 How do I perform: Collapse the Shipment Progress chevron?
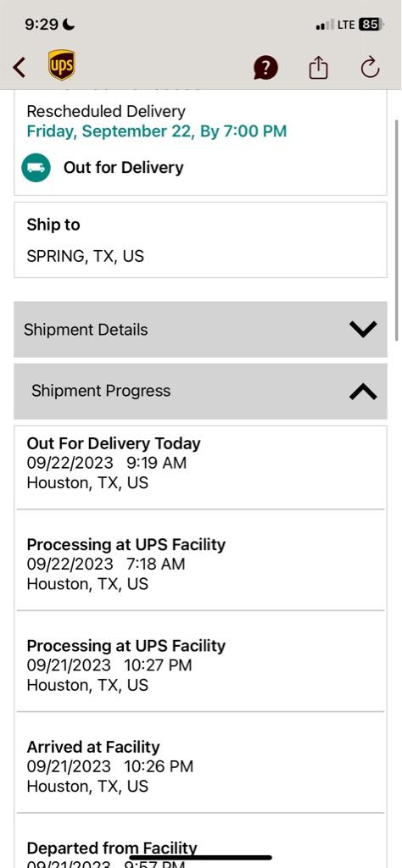pos(363,392)
